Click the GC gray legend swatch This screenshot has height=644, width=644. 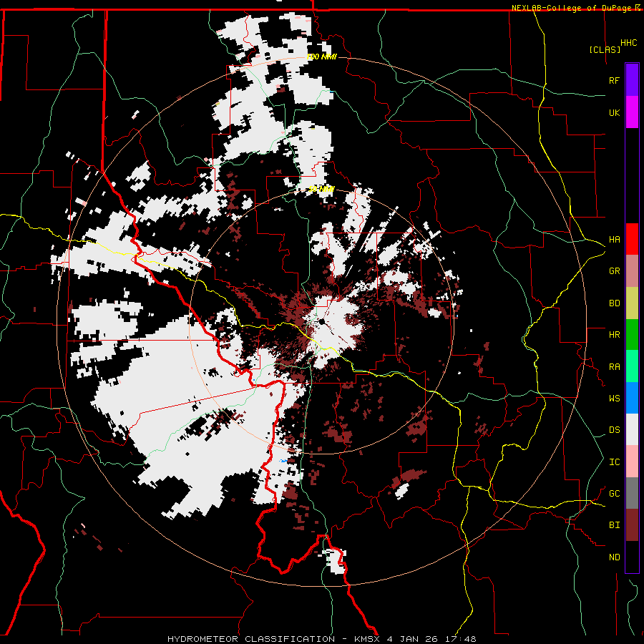coord(632,493)
